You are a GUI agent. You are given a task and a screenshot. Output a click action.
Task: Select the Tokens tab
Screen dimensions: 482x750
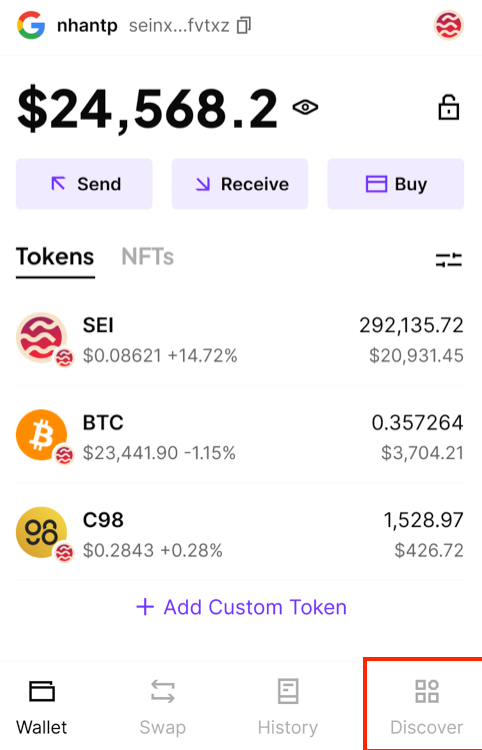tap(55, 257)
